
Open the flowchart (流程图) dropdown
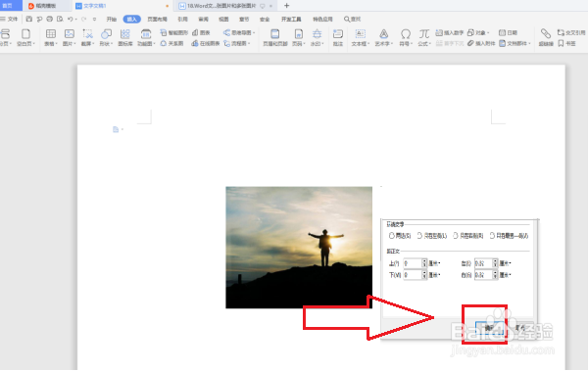[x=237, y=43]
